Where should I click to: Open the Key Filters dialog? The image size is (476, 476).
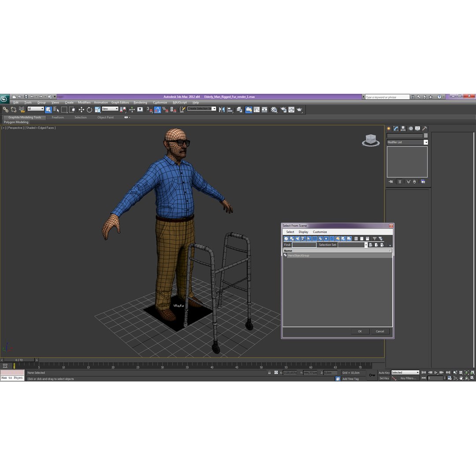click(408, 378)
